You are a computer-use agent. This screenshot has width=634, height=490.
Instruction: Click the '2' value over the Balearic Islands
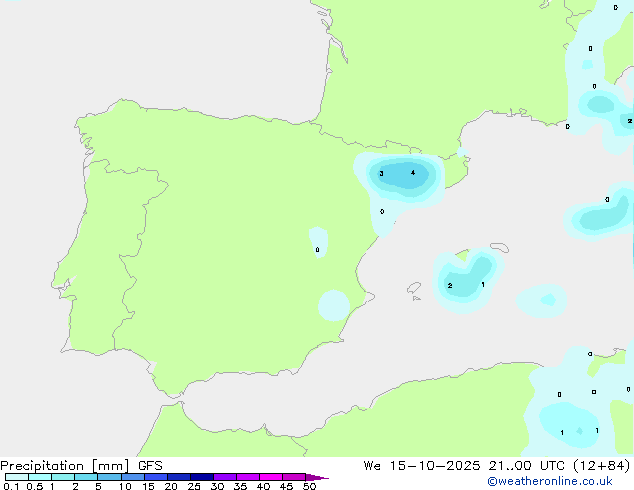[x=450, y=285]
